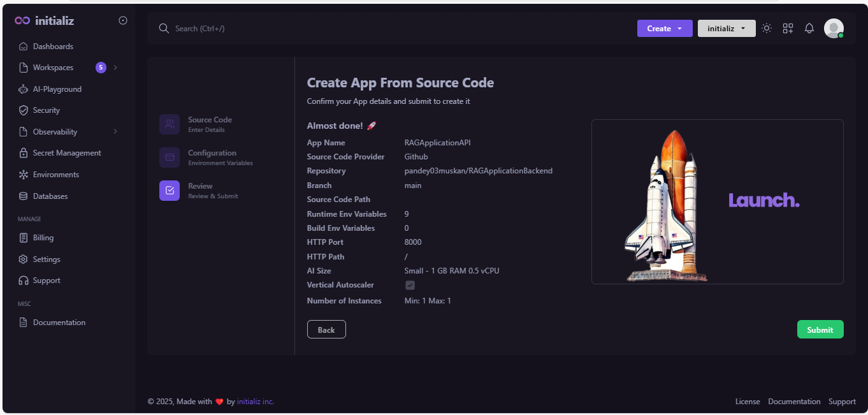The image size is (868, 415).
Task: Open the Billing menu item
Action: (43, 237)
